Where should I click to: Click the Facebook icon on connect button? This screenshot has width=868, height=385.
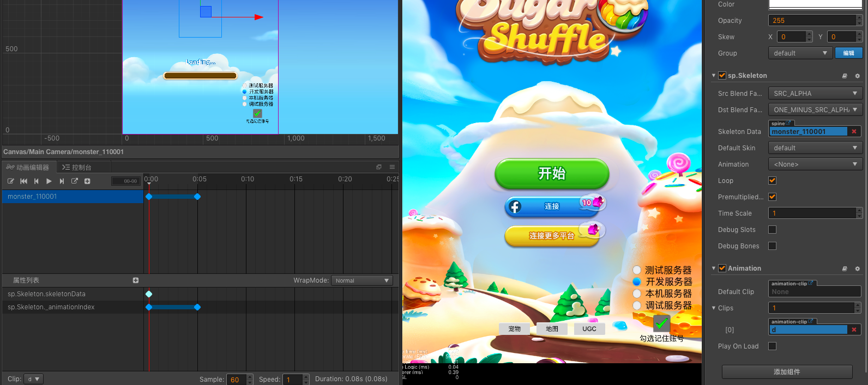(515, 206)
